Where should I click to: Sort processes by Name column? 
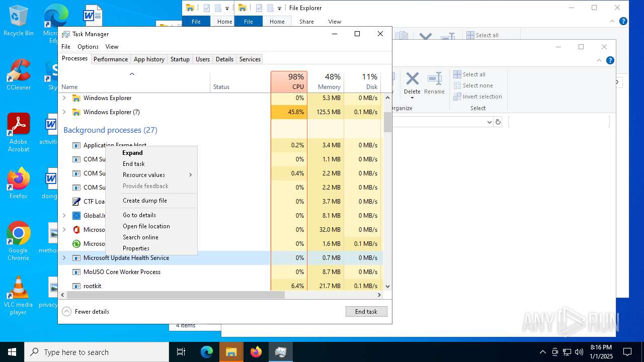[x=135, y=81]
